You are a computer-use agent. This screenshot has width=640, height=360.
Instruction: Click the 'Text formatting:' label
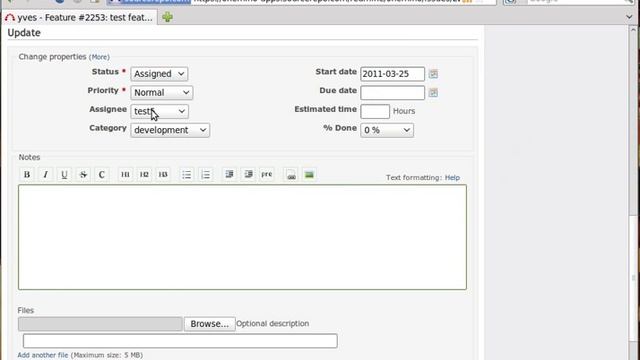(x=414, y=178)
